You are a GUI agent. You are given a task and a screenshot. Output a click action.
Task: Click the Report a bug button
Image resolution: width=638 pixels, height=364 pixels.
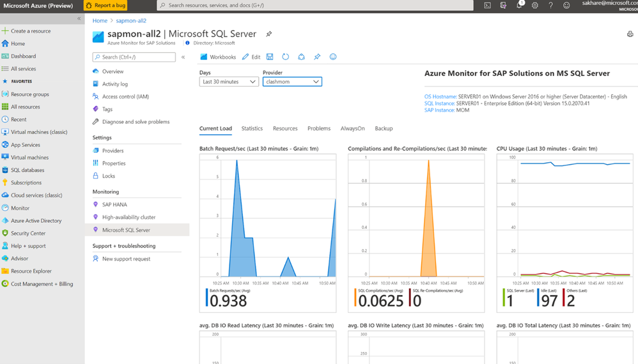pyautogui.click(x=105, y=5)
